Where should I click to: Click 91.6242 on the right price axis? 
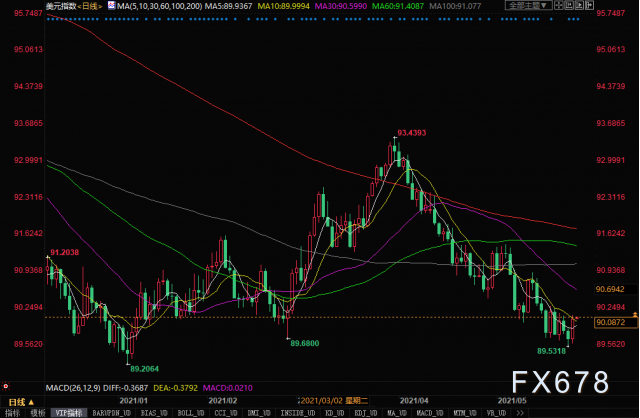click(x=611, y=233)
